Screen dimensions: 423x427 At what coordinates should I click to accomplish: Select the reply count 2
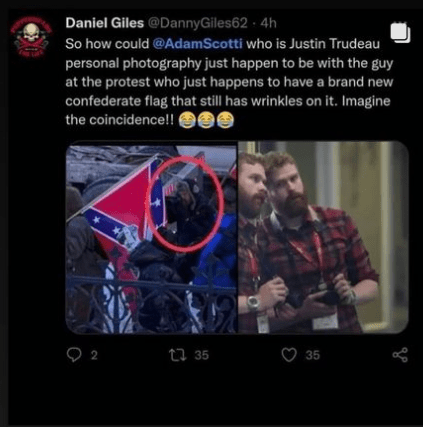pyautogui.click(x=94, y=355)
